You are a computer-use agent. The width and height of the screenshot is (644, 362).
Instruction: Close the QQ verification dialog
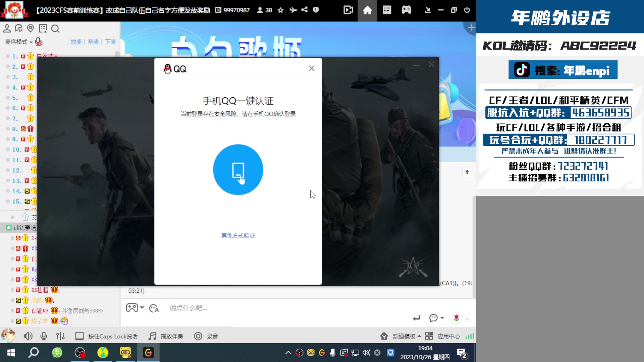(x=312, y=68)
